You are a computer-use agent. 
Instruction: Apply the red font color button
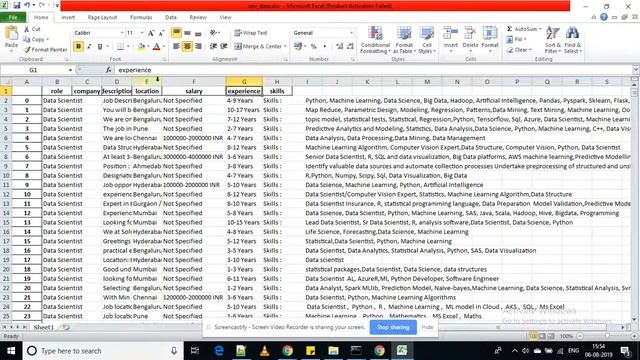tap(156, 47)
